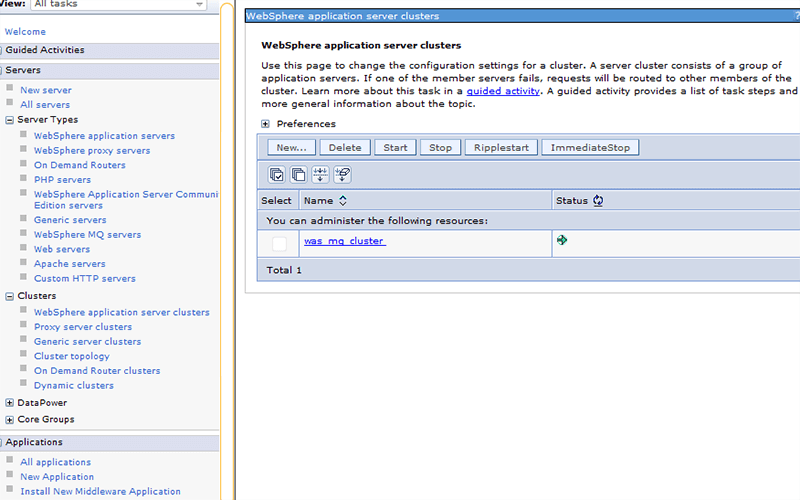The width and height of the screenshot is (800, 500).
Task: Select Apache servers
Action: pos(69,264)
